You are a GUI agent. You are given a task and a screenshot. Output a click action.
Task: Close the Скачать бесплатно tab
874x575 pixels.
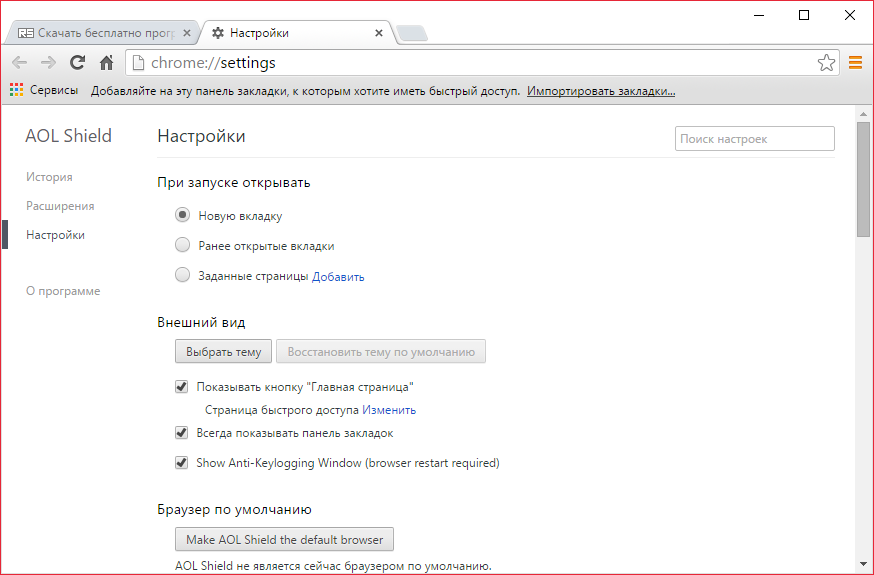pyautogui.click(x=187, y=33)
